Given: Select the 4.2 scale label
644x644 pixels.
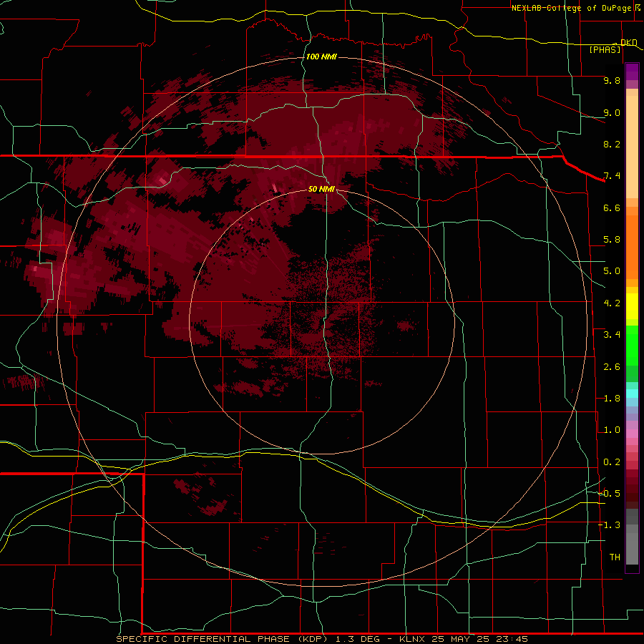Looking at the screenshot, I should click(x=612, y=303).
